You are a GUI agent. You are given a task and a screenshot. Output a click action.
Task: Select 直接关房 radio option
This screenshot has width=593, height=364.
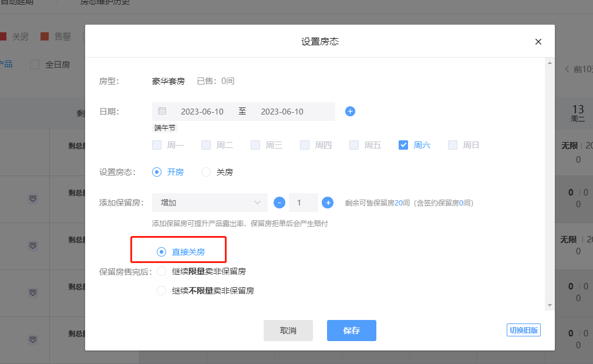click(x=161, y=252)
